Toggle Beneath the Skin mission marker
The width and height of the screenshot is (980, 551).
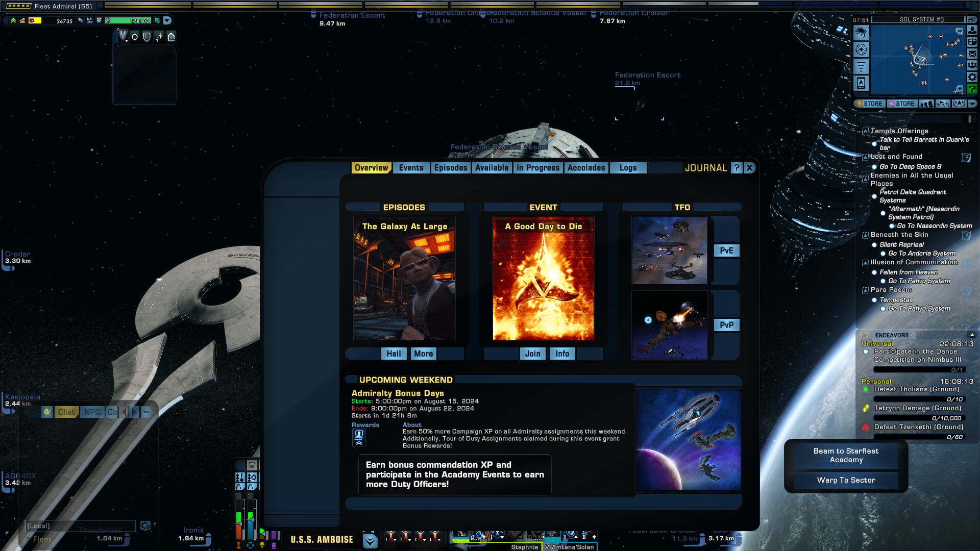(865, 235)
